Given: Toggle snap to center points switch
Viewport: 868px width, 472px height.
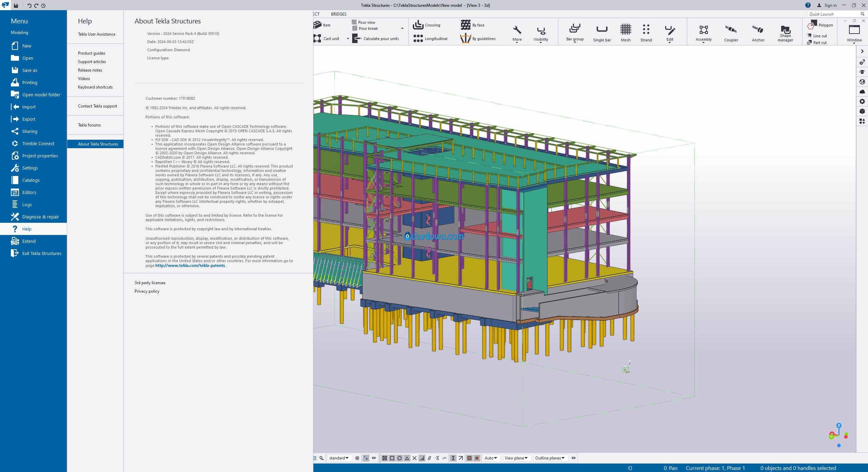Looking at the screenshot, I should click(x=400, y=458).
